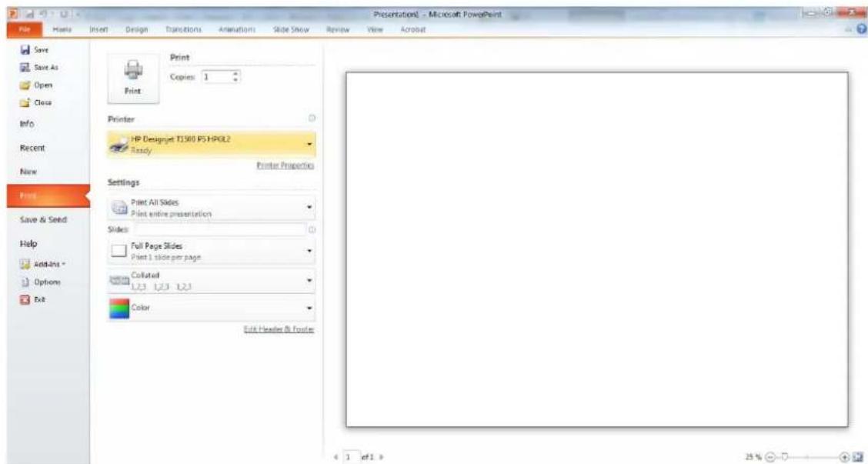Viewport: 868px width, 464px height.
Task: Go to next preview page arrow
Action: [x=382, y=458]
